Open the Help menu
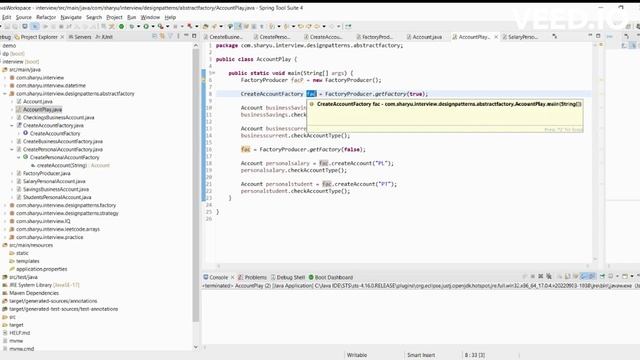This screenshot has height=360, width=640. coord(170,17)
